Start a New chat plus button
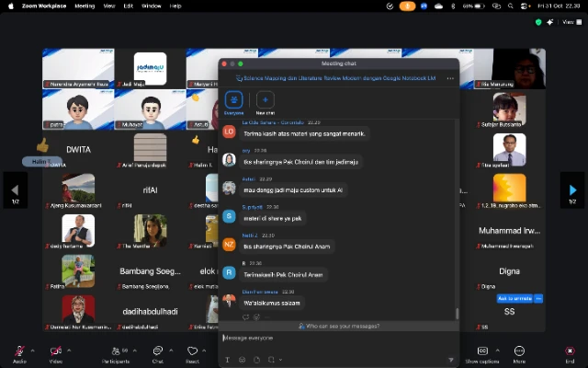The height and width of the screenshot is (368, 588). coord(266,102)
